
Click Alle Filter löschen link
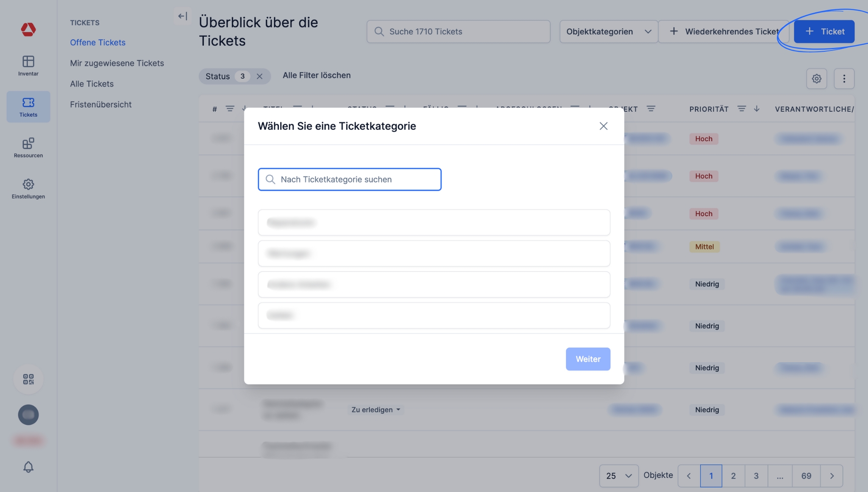[317, 75]
